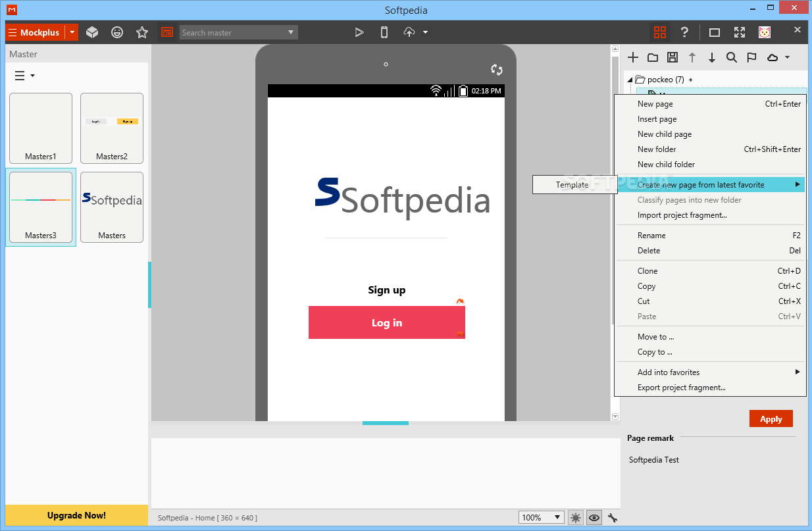Move page up with up arrow
The height and width of the screenshot is (531, 812).
pyautogui.click(x=692, y=57)
